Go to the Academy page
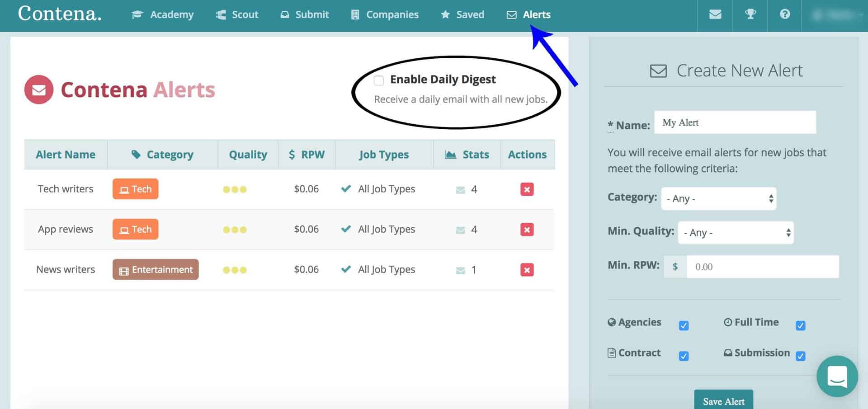868x409 pixels. [x=162, y=14]
